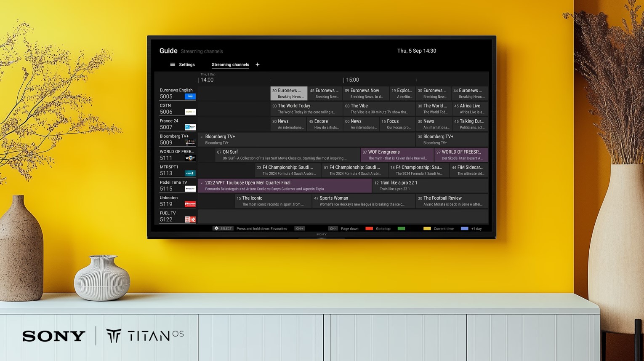Select the CGTN 5006 channel logo
This screenshot has width=644, height=361.
coord(190,112)
